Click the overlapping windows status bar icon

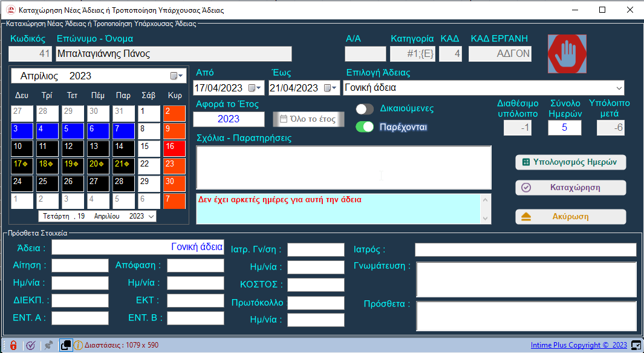(x=65, y=345)
